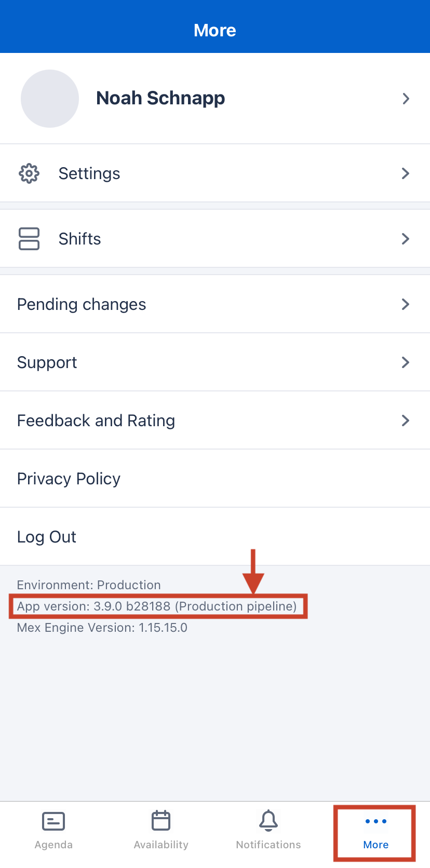The height and width of the screenshot is (868, 430).
Task: Expand the Support row arrow
Action: [x=406, y=362]
